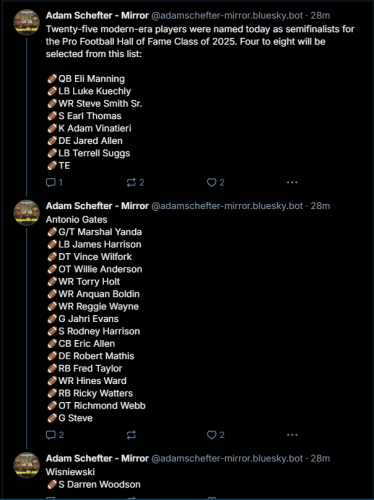Viewport: 374px width, 500px height.
Task: Open more options menu on first post
Action: point(292,182)
